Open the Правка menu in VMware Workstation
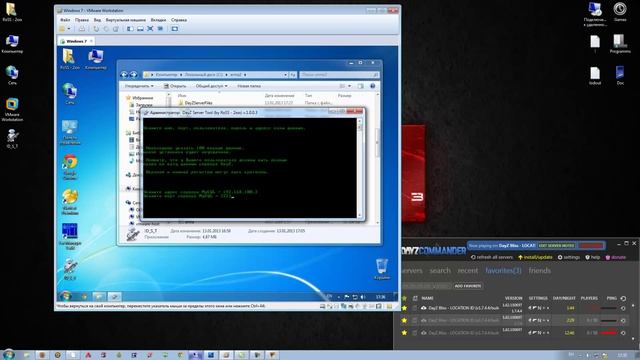 pos(82,20)
